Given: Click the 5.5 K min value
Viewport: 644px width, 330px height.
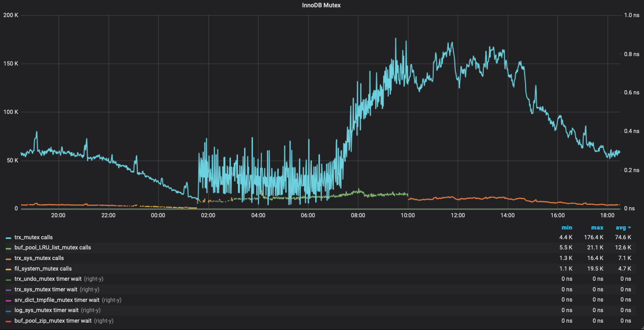Looking at the screenshot, I should 566,247.
